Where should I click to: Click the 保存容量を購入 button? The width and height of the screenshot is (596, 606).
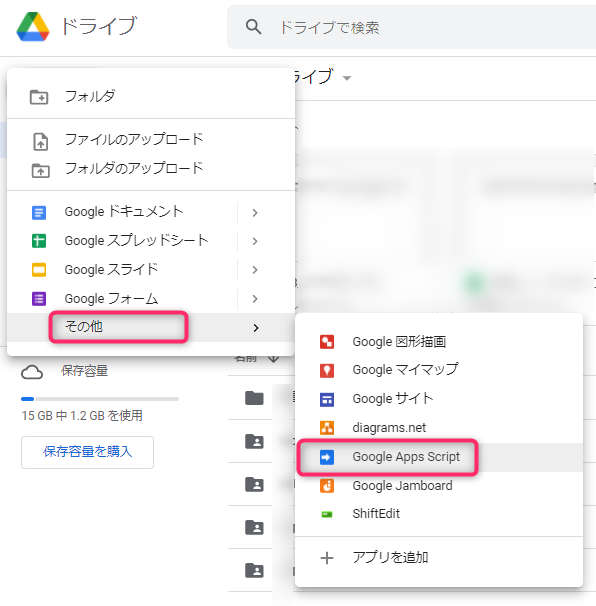pyautogui.click(x=87, y=452)
